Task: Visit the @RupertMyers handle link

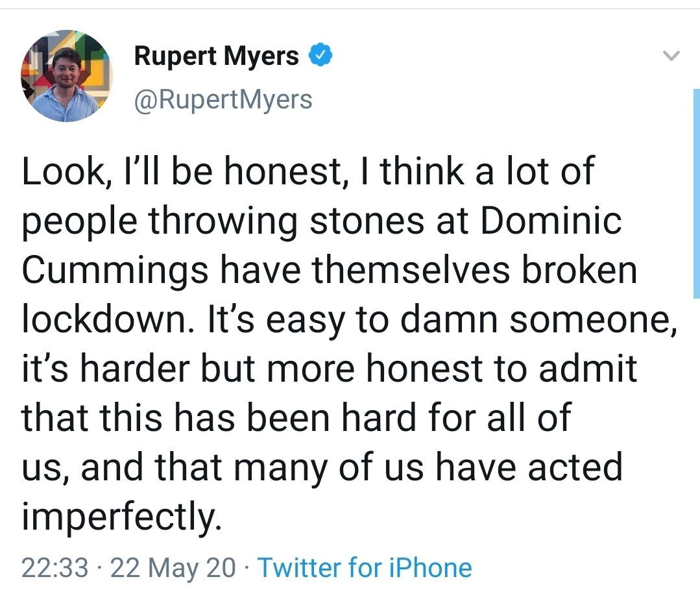Action: click(x=223, y=99)
